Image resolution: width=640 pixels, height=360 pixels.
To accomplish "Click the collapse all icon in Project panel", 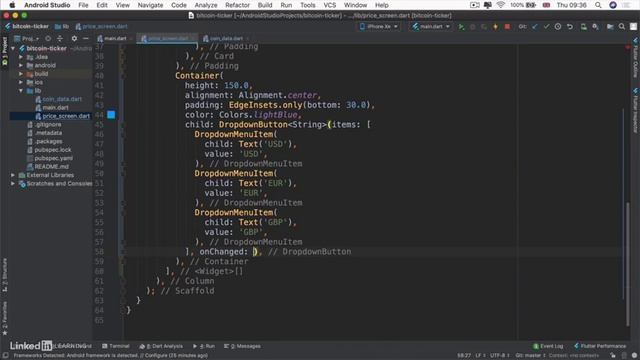I will [60, 38].
